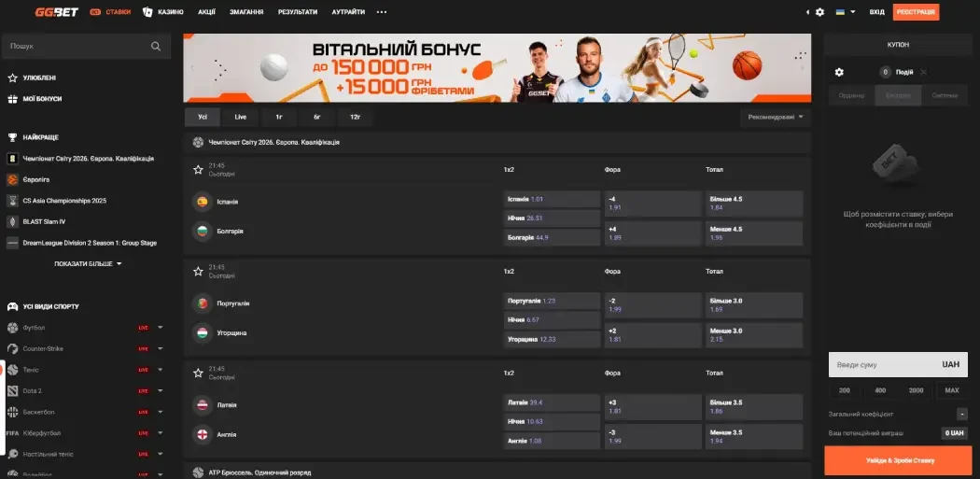
Task: Click the orange Registration button
Action: 916,12
